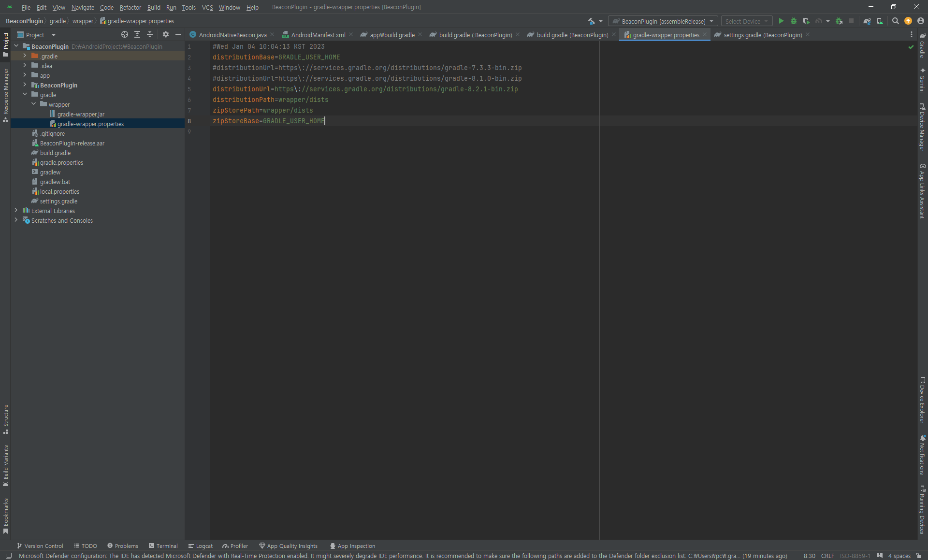The height and width of the screenshot is (560, 928).
Task: Open the Refactor menu
Action: click(130, 7)
